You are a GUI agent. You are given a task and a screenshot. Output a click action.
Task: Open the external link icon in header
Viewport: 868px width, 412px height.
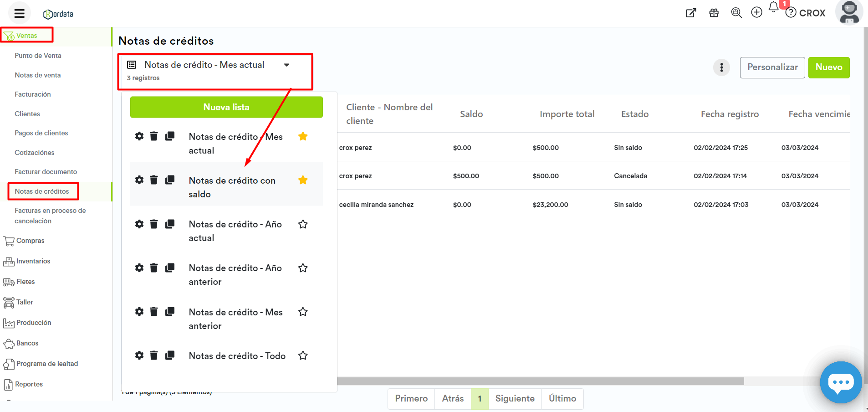tap(691, 13)
